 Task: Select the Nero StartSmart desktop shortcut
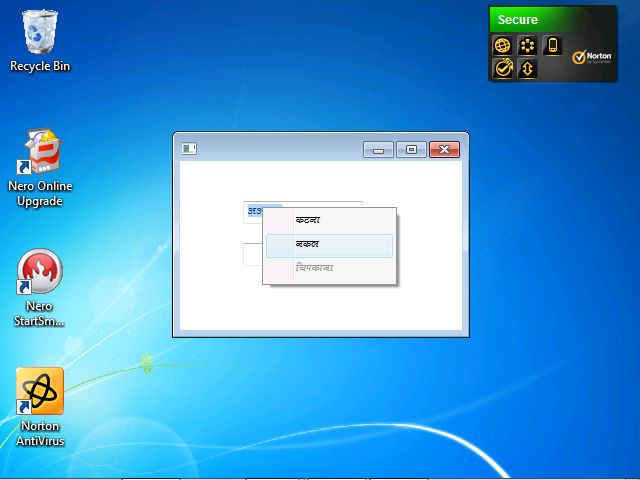(x=40, y=288)
